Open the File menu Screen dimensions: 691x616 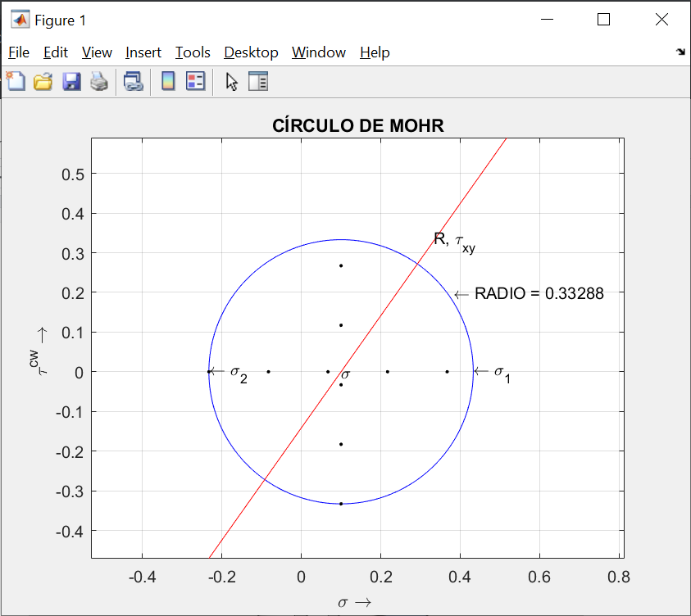point(19,52)
